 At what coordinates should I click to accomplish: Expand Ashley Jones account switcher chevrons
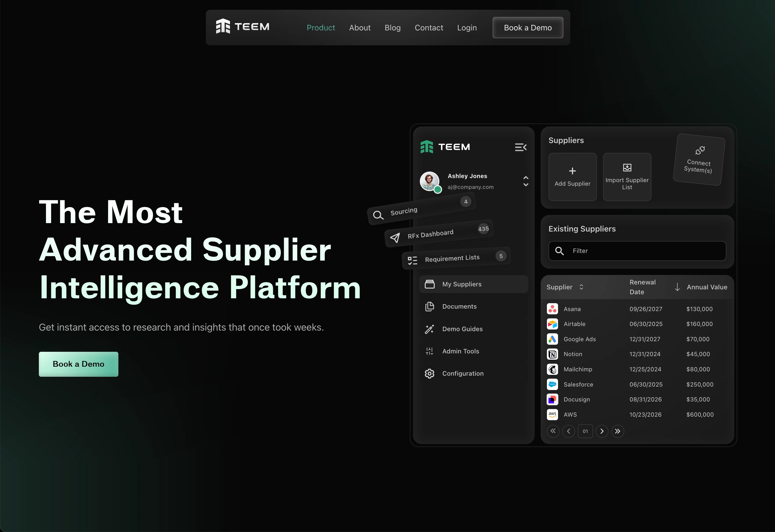coord(525,181)
